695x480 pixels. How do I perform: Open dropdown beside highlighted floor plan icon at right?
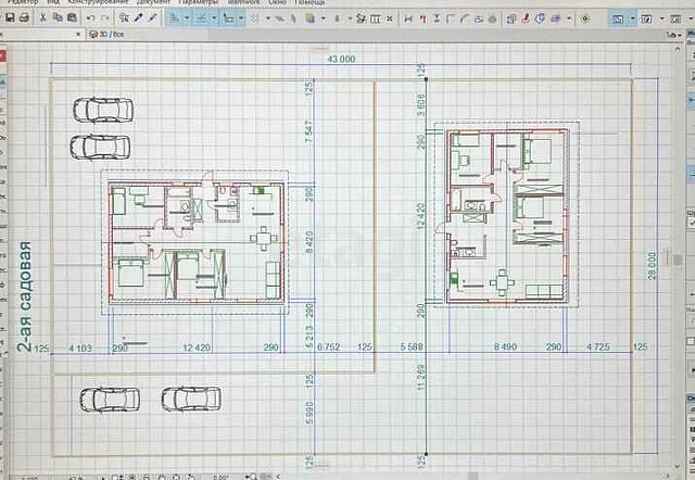pyautogui.click(x=633, y=18)
